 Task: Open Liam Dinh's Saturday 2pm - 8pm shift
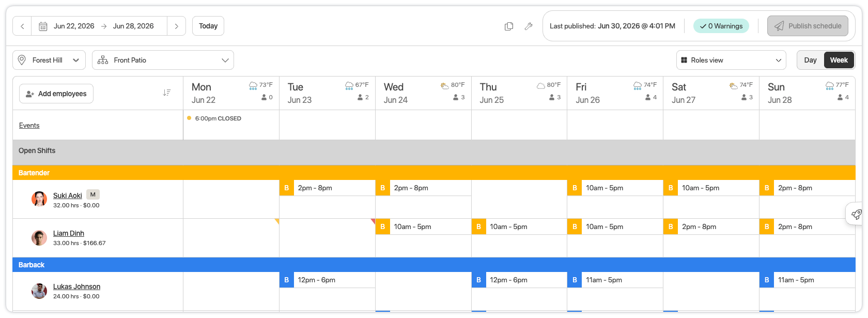point(711,226)
